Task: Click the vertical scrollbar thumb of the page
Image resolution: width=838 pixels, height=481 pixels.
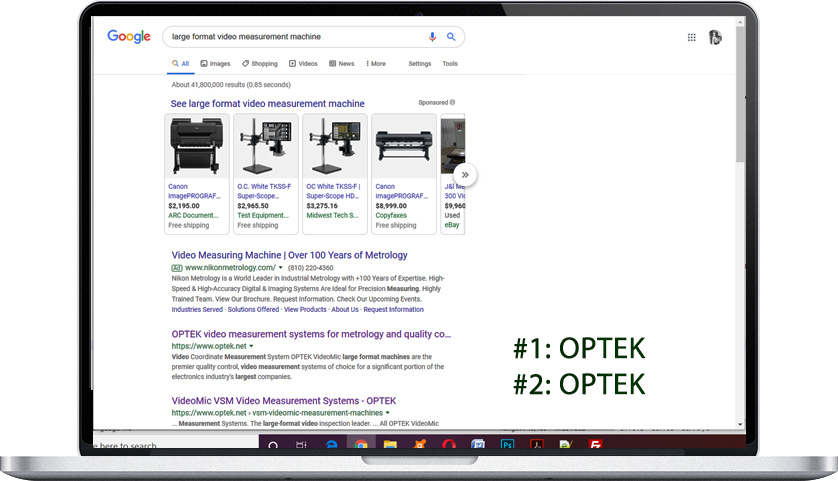Action: pyautogui.click(x=740, y=94)
